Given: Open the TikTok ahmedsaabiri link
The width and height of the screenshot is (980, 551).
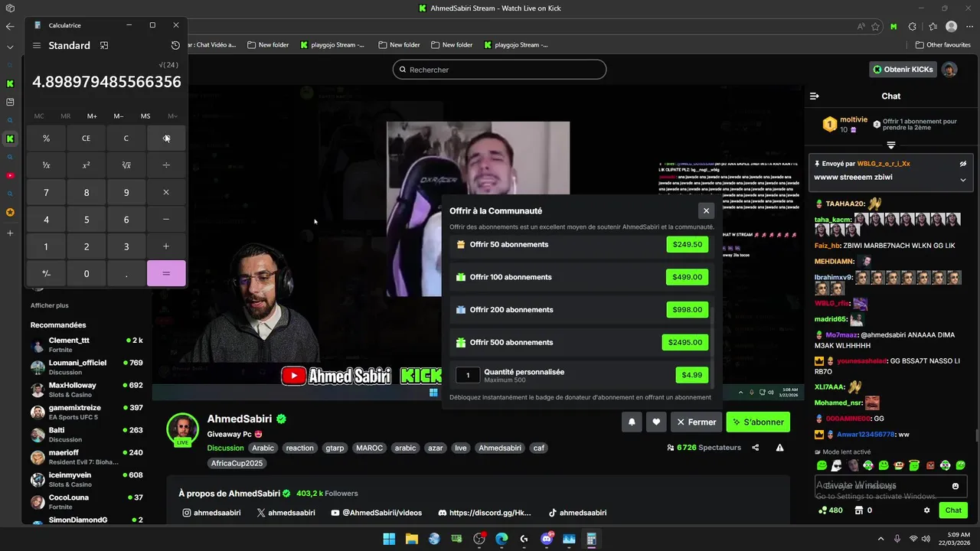Looking at the screenshot, I should click(577, 513).
